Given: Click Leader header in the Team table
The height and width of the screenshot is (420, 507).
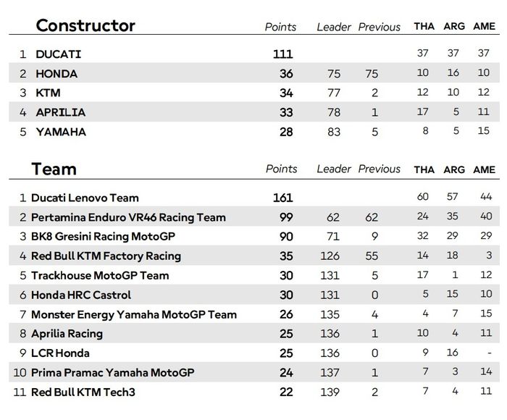Looking at the screenshot, I should click(x=334, y=169).
